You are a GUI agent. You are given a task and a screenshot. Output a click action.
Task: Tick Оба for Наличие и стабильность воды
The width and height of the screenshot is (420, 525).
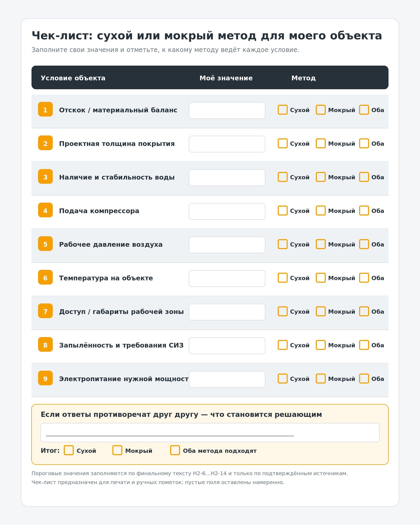pyautogui.click(x=364, y=177)
